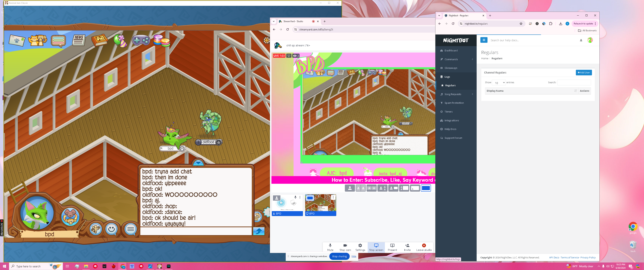Click Stop cam in StreamYard

pos(345,247)
